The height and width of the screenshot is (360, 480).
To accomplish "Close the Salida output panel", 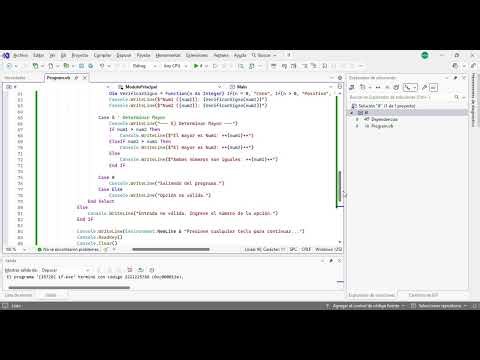I will coord(340,261).
